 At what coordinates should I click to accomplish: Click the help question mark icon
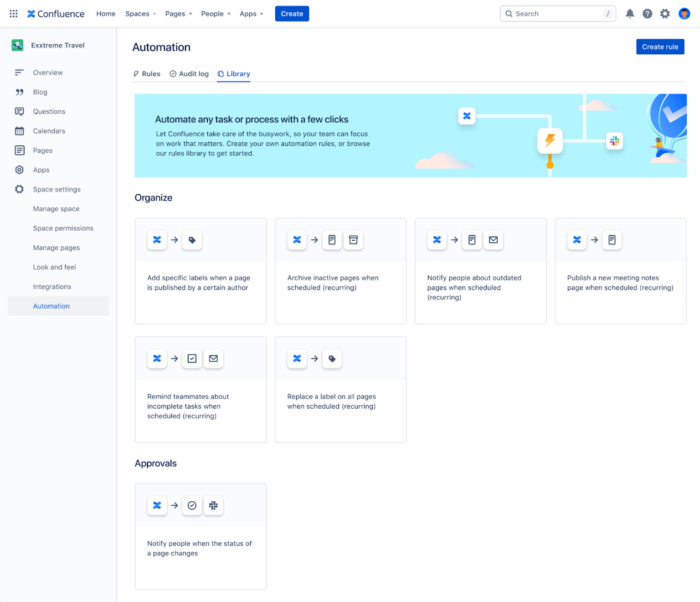click(647, 13)
